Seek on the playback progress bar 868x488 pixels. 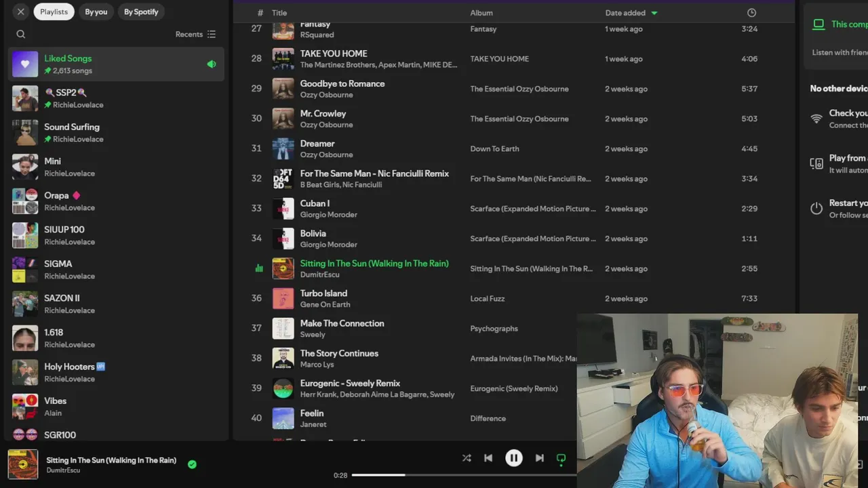click(x=464, y=475)
